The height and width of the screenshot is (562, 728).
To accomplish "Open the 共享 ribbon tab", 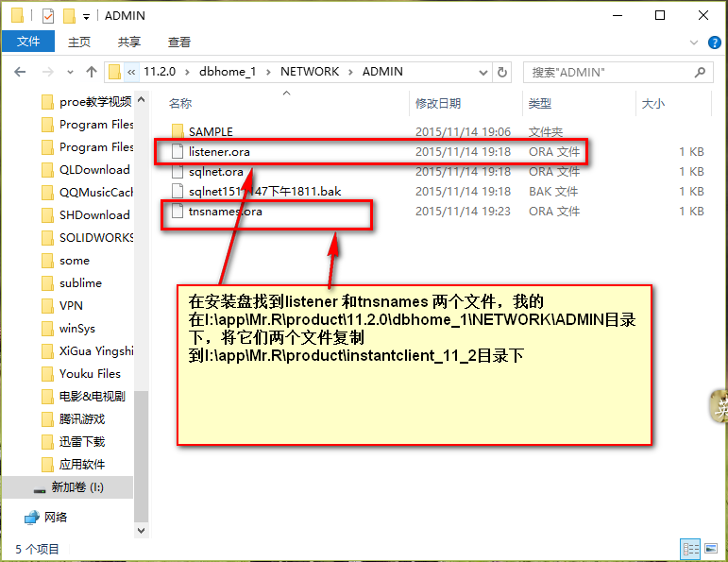I will tap(128, 43).
